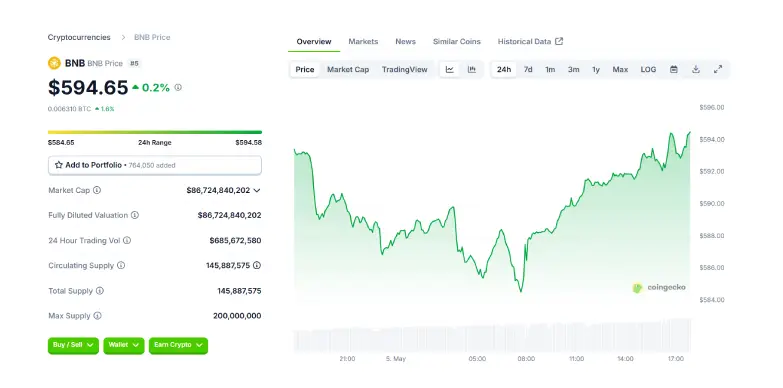Click the #5 rank badge
Screen dimensions: 783x388
click(134, 63)
